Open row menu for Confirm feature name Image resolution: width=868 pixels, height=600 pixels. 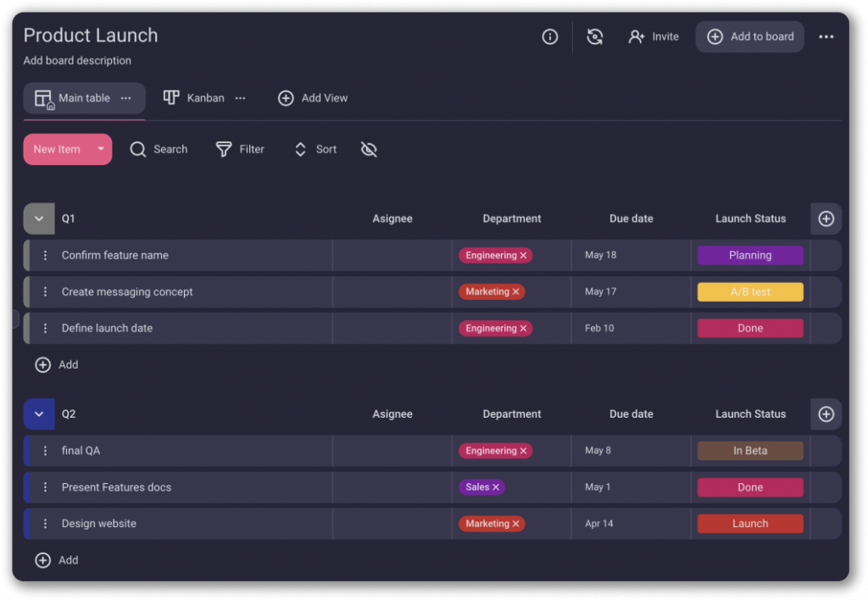pos(46,255)
